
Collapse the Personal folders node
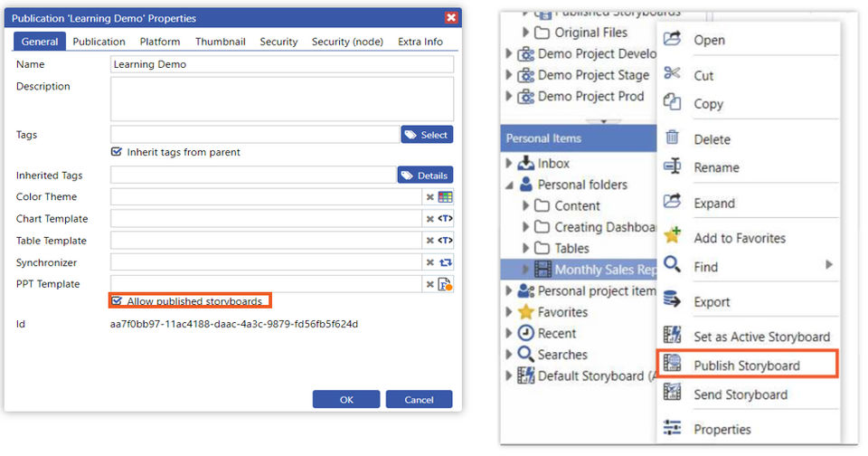point(511,185)
